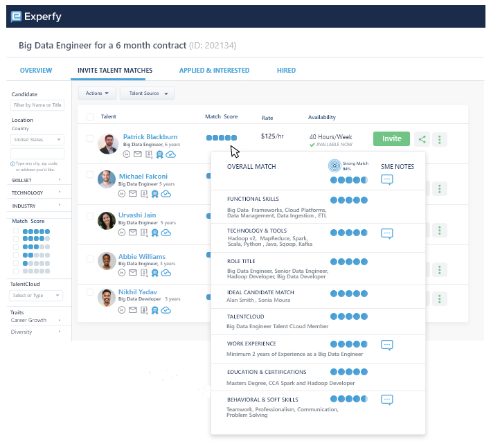Click Urvashi Jain's profile photo

(107, 221)
